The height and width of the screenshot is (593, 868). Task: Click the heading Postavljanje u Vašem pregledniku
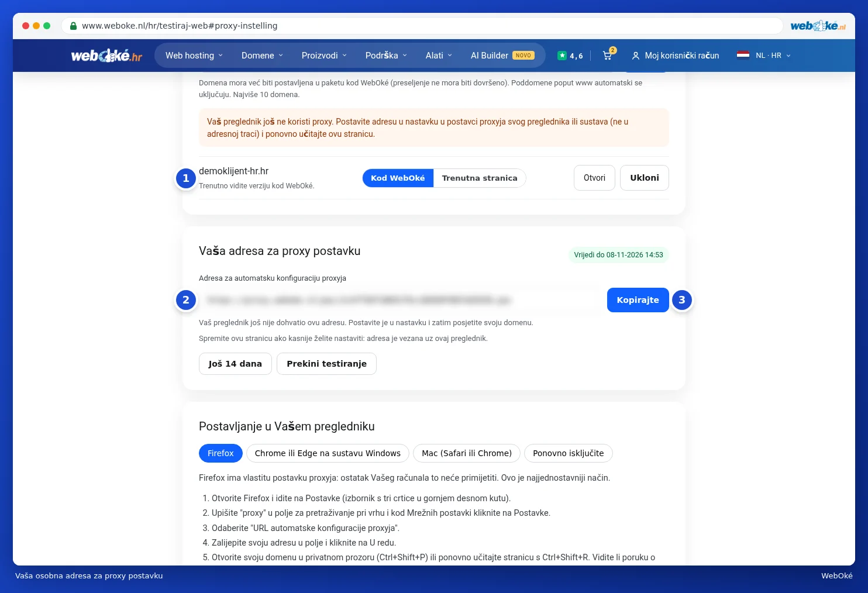287,426
